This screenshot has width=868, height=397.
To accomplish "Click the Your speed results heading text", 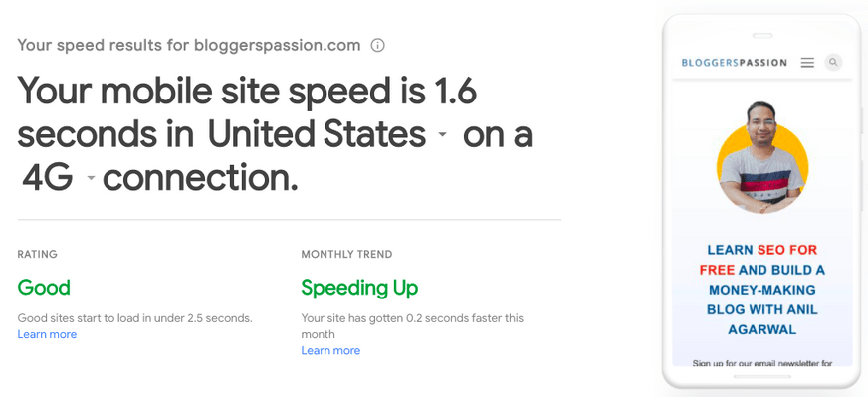I will (x=189, y=45).
